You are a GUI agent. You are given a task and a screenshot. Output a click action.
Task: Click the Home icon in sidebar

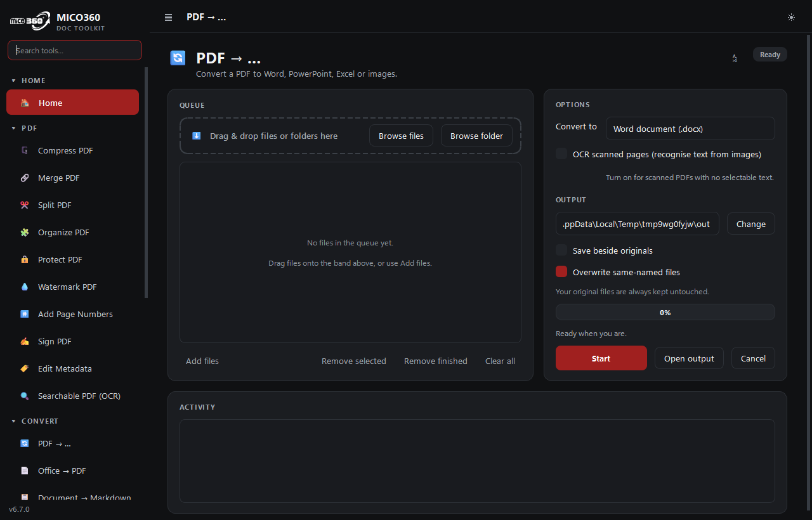coord(24,103)
